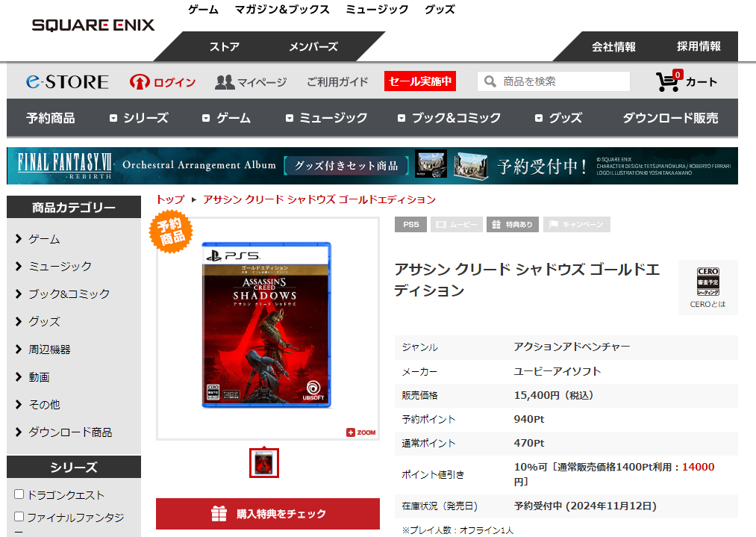Screen dimensions: 756x537
Task: Click the 特典あり gift tag
Action: (513, 224)
